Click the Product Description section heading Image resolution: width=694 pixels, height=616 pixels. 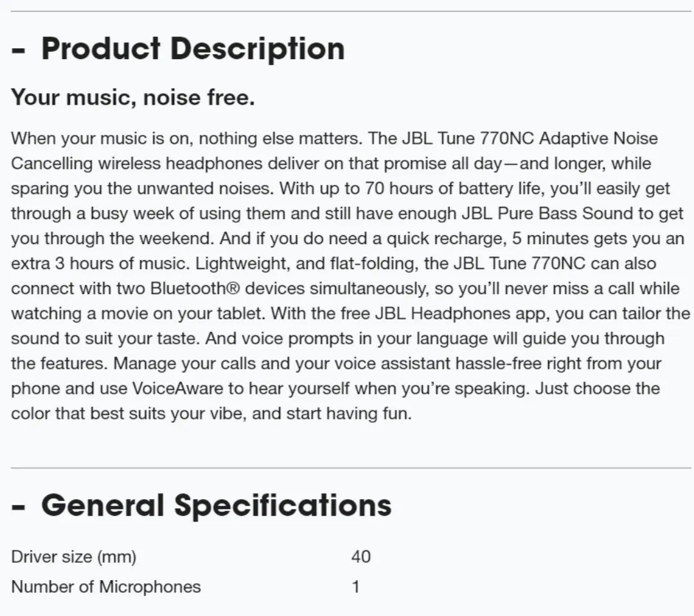(193, 49)
